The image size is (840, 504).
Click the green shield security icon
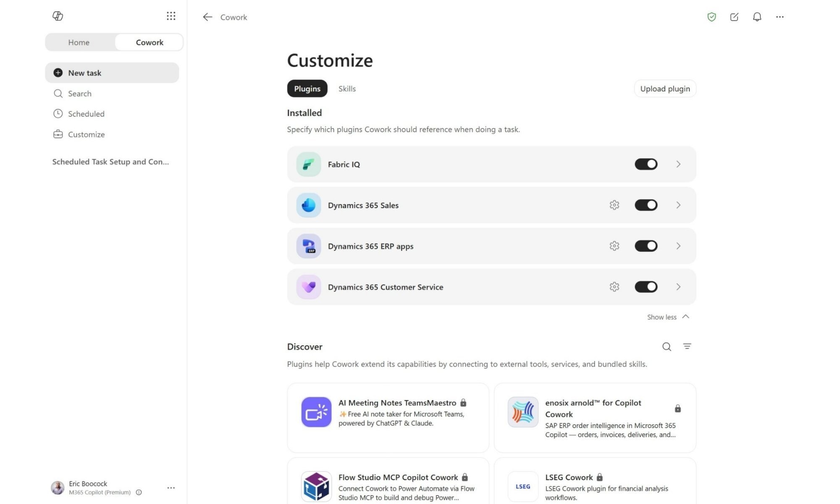(711, 17)
